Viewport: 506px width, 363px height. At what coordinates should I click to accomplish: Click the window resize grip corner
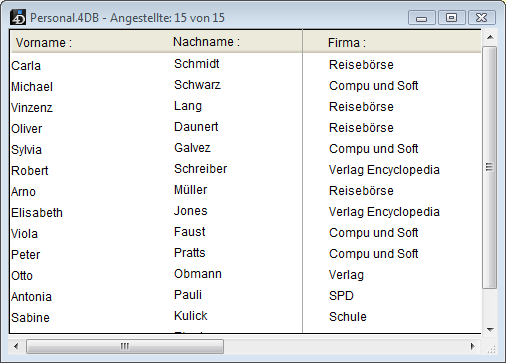point(491,349)
